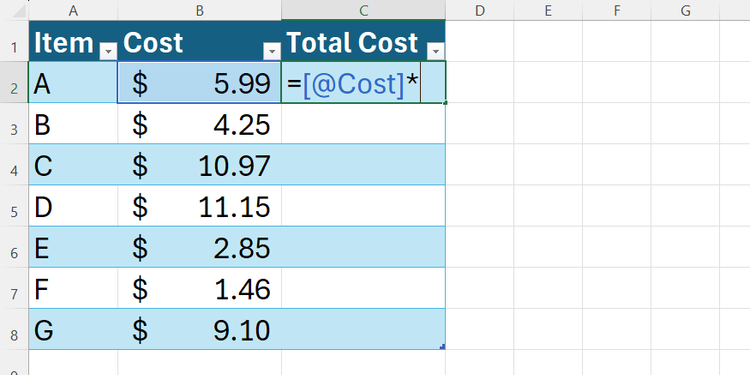Open the Total Cost column filter dropdown
The height and width of the screenshot is (375, 750).
(x=436, y=51)
